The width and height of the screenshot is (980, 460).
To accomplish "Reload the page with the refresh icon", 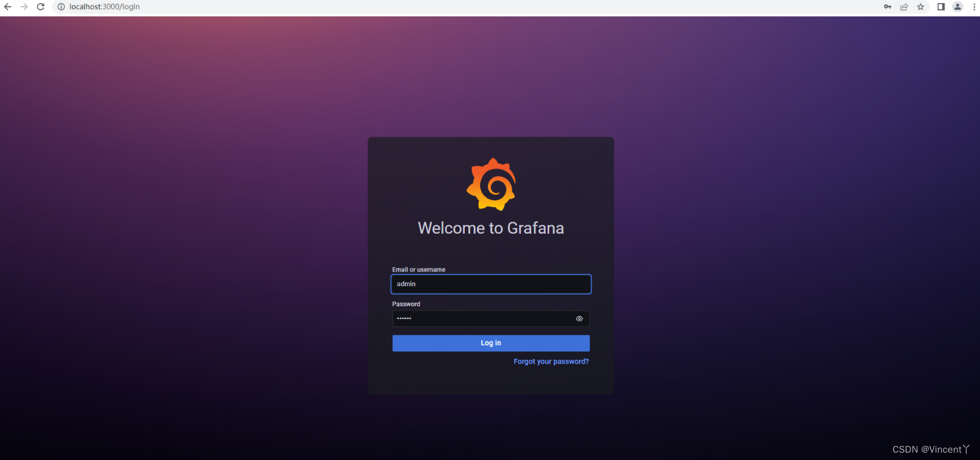I will pyautogui.click(x=41, y=7).
